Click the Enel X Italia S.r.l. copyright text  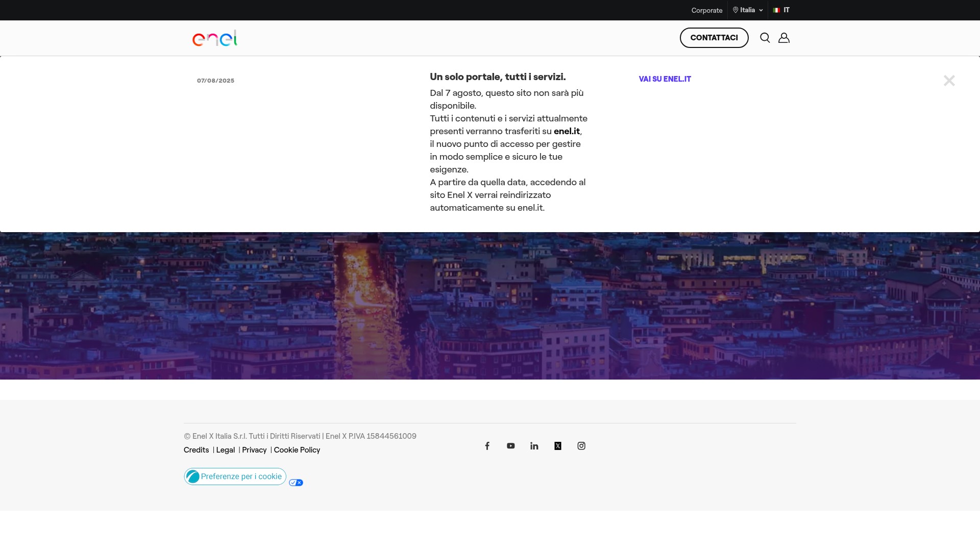(x=300, y=436)
